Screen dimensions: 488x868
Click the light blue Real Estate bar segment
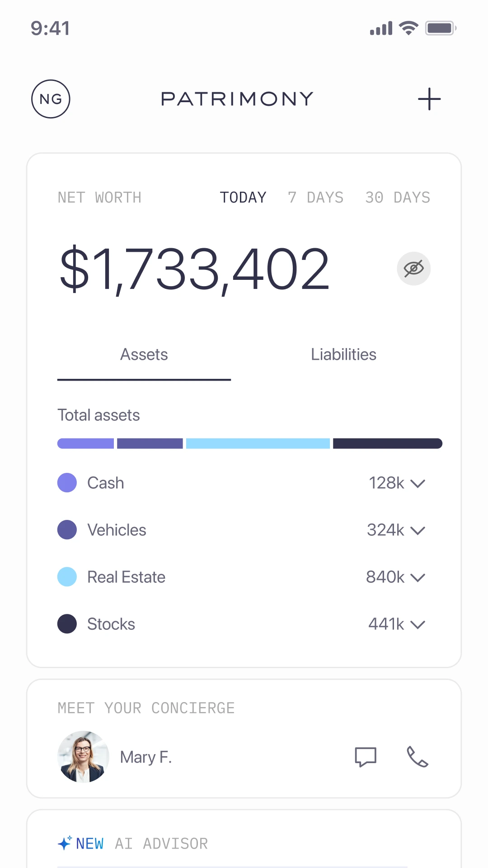point(258,443)
